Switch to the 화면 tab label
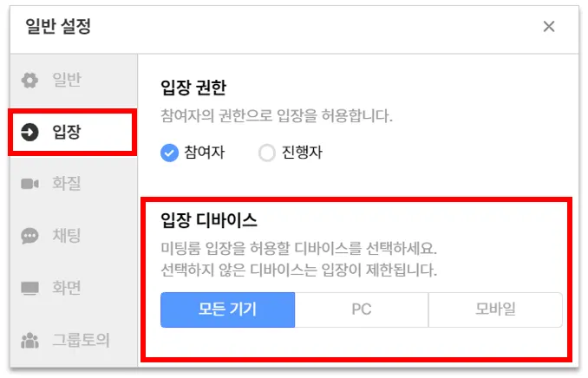 click(67, 288)
